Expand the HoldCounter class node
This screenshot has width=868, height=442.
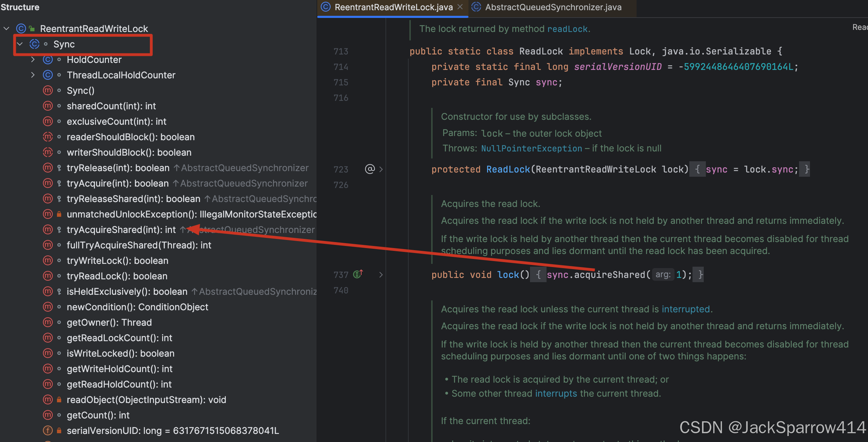(x=33, y=59)
